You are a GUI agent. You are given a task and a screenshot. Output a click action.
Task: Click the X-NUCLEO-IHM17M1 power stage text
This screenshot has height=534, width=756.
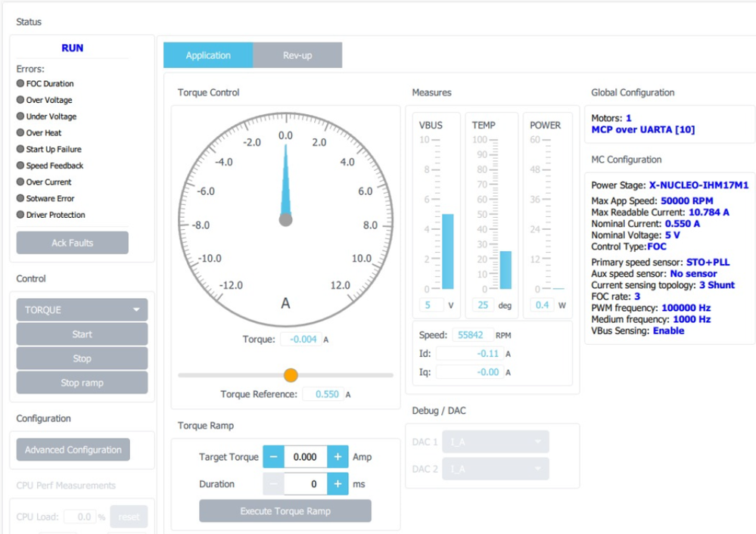click(698, 185)
